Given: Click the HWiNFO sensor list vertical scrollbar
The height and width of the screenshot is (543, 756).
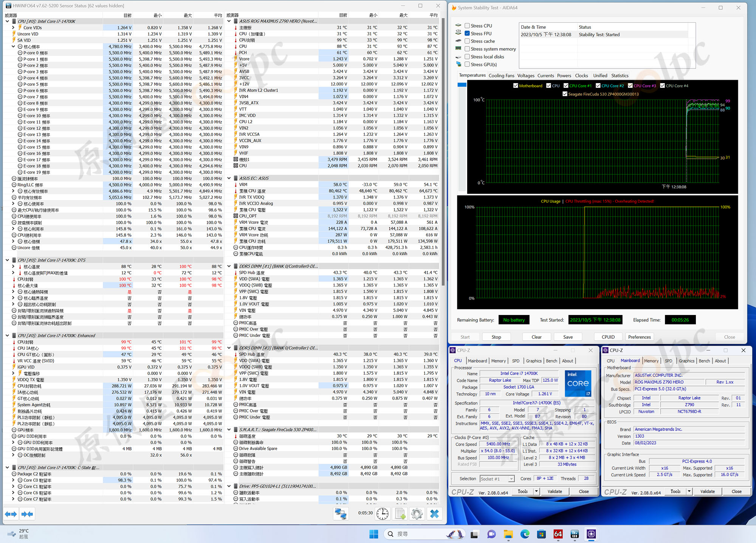Looking at the screenshot, I should click(443, 151).
